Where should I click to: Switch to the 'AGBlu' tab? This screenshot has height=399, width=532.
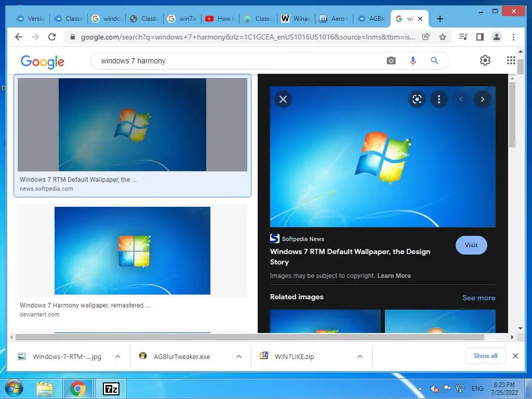pyautogui.click(x=371, y=19)
